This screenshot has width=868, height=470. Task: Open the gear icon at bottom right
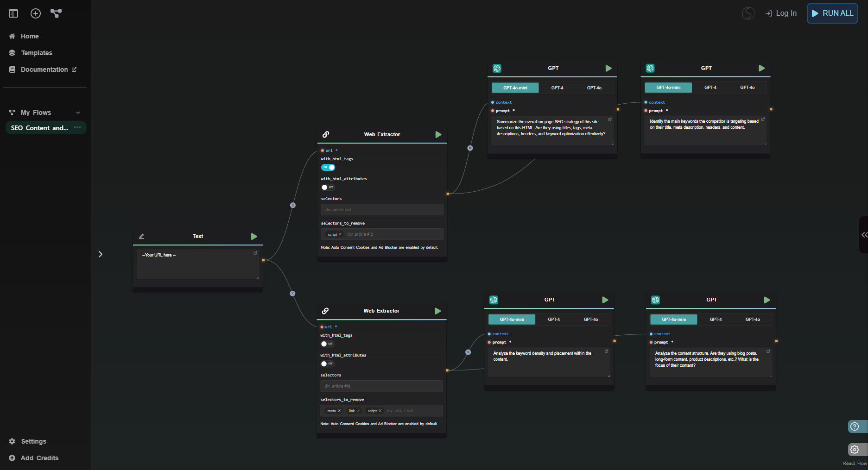(x=855, y=449)
